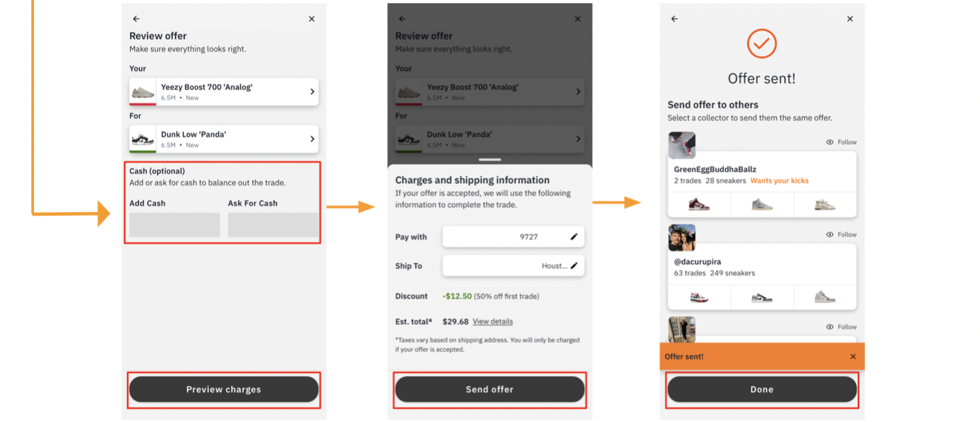980x422 pixels.
Task: Go back from the Offer sent screen
Action: pyautogui.click(x=674, y=19)
